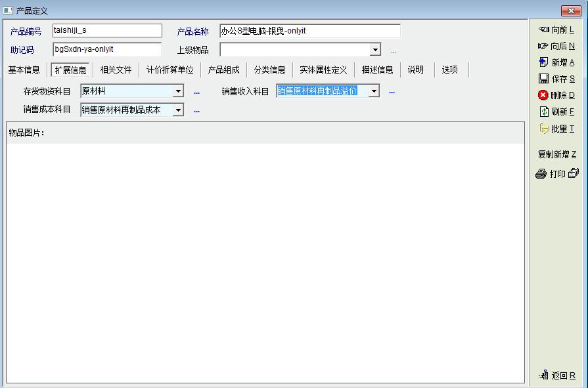The width and height of the screenshot is (588, 388).
Task: Switch to the 基本信息 tab
Action: tap(24, 70)
